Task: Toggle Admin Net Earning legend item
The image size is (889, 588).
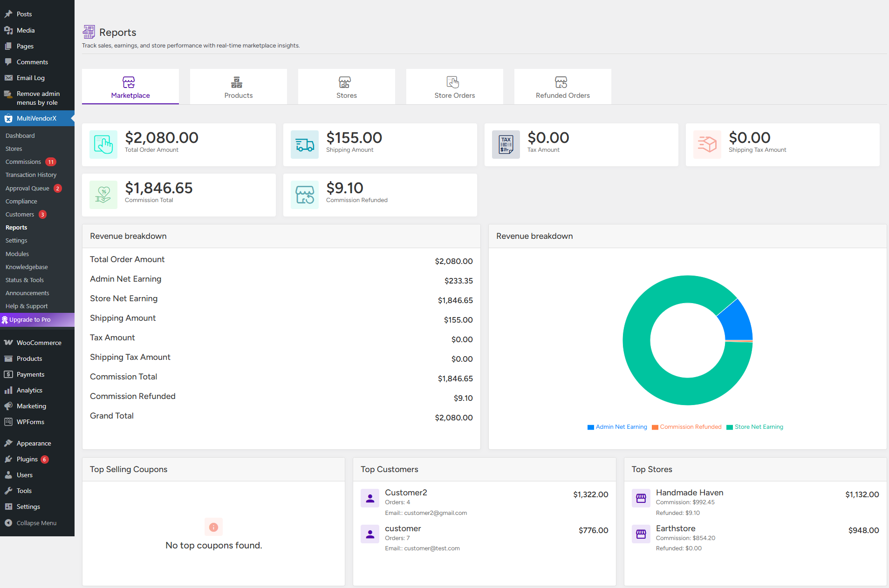Action: [617, 427]
